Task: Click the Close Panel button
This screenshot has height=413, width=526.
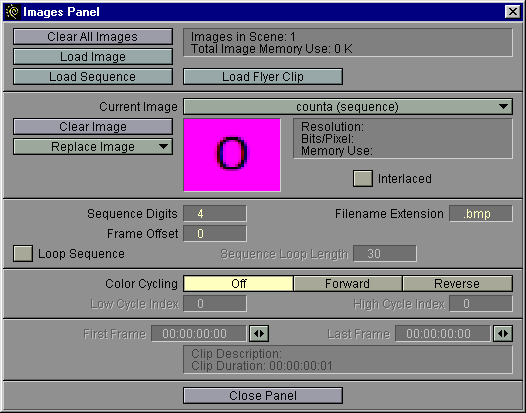Action: click(263, 396)
